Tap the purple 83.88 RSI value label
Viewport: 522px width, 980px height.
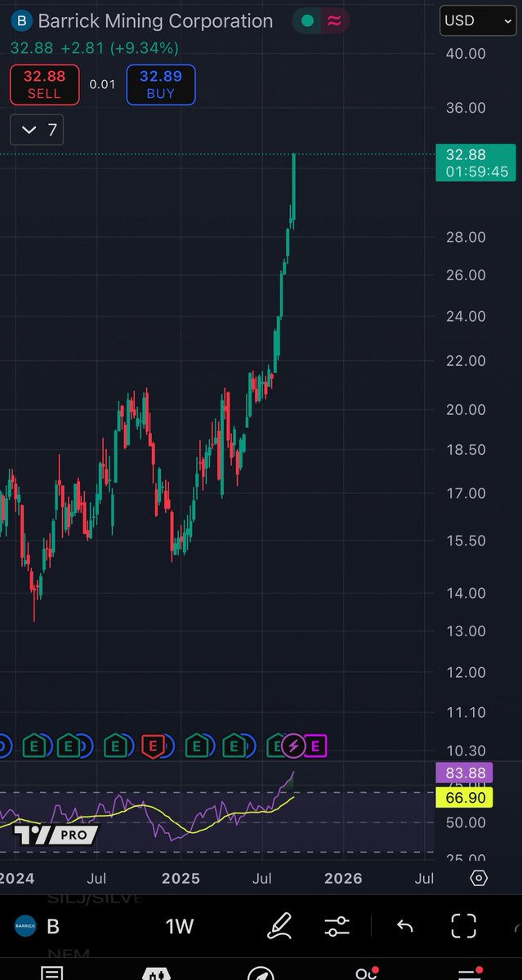pos(464,774)
